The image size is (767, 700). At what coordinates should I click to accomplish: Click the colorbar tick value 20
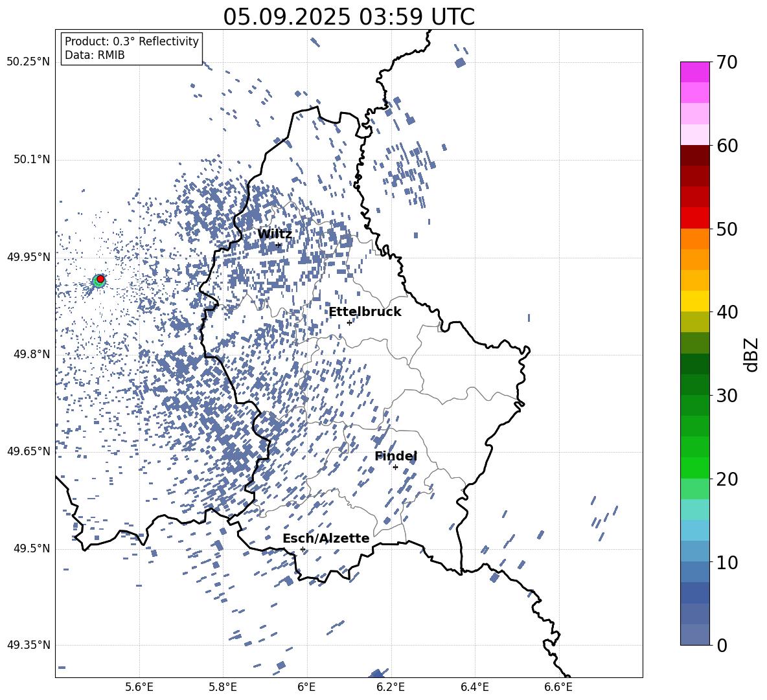[727, 479]
